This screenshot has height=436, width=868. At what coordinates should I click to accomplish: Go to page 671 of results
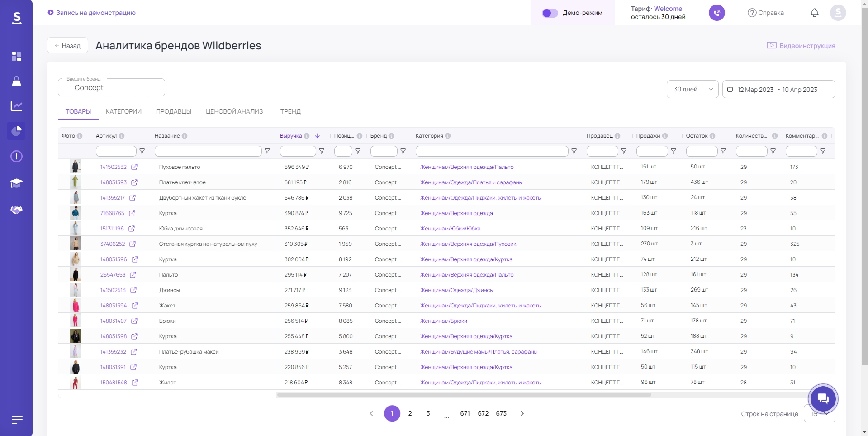coord(465,413)
